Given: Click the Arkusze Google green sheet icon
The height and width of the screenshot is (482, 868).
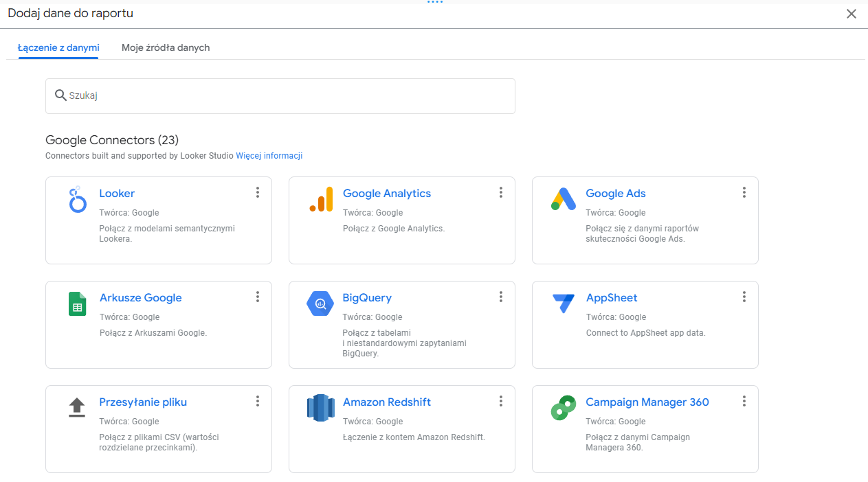Looking at the screenshot, I should tap(77, 303).
